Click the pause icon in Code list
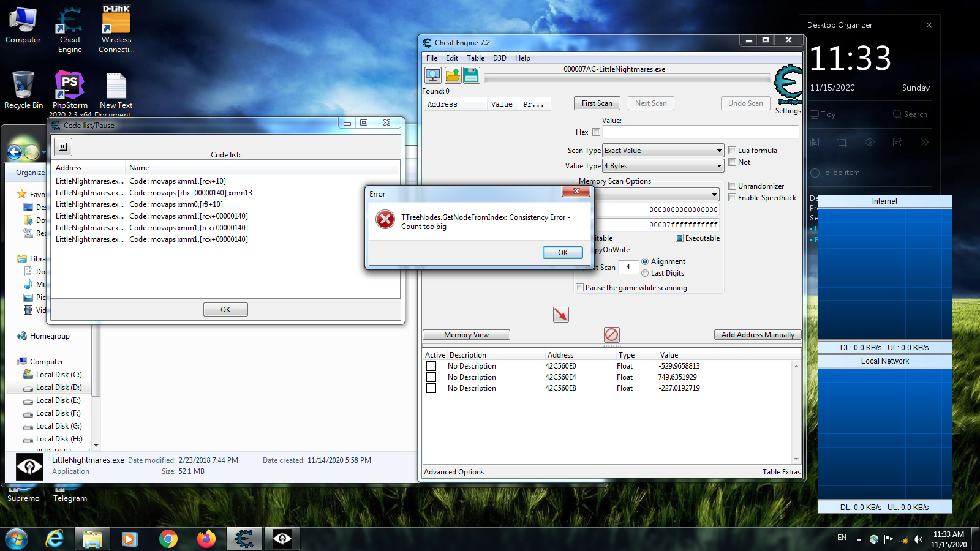 [63, 147]
